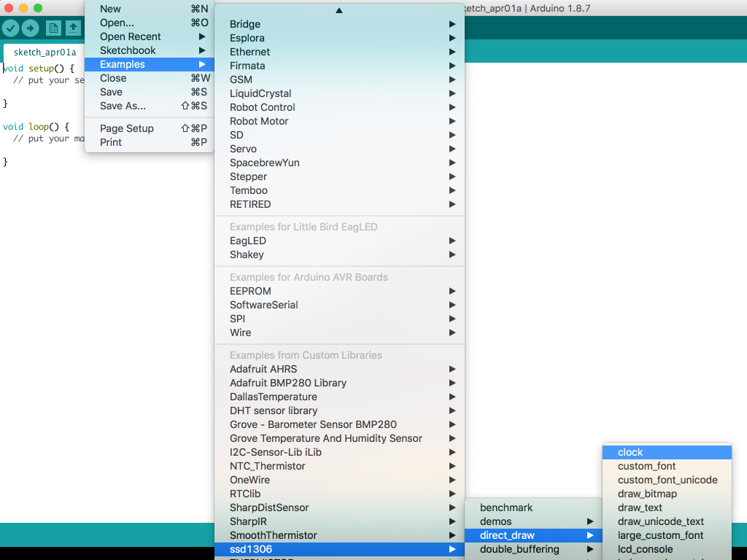Screen dimensions: 747x560
Task: Open LiquidCrystal examples entry
Action: [x=340, y=93]
